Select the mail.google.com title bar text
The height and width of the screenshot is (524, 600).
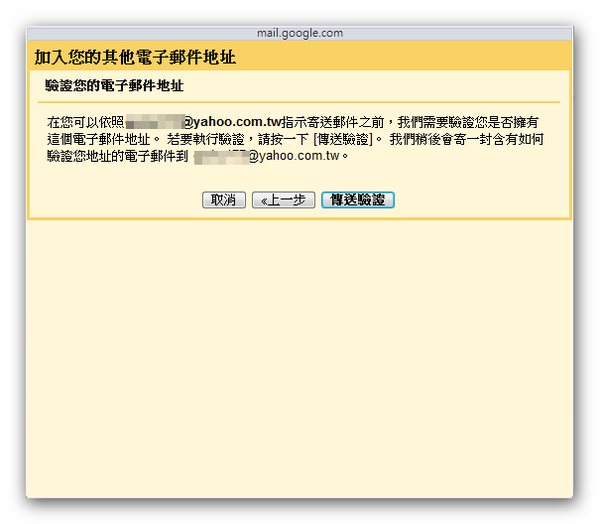tap(300, 33)
